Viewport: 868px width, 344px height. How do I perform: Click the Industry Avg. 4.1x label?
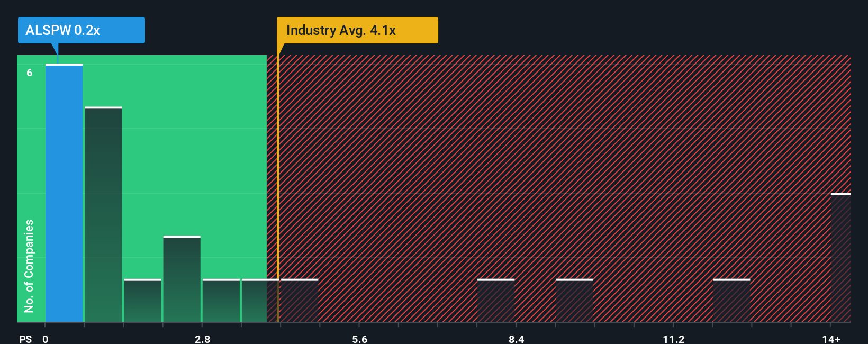coord(357,30)
